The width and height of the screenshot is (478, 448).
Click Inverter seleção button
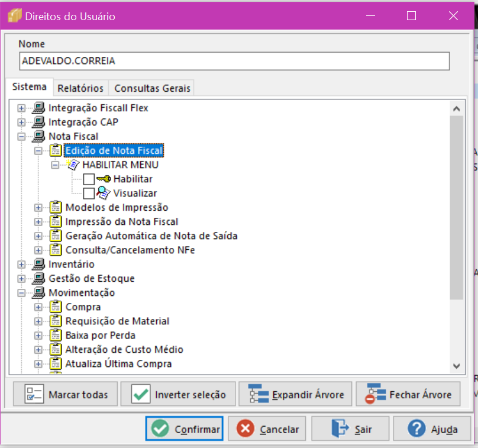point(178,394)
